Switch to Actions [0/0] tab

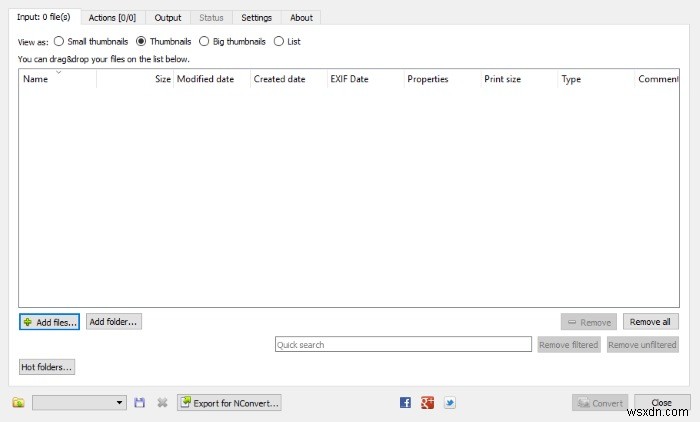tap(112, 17)
